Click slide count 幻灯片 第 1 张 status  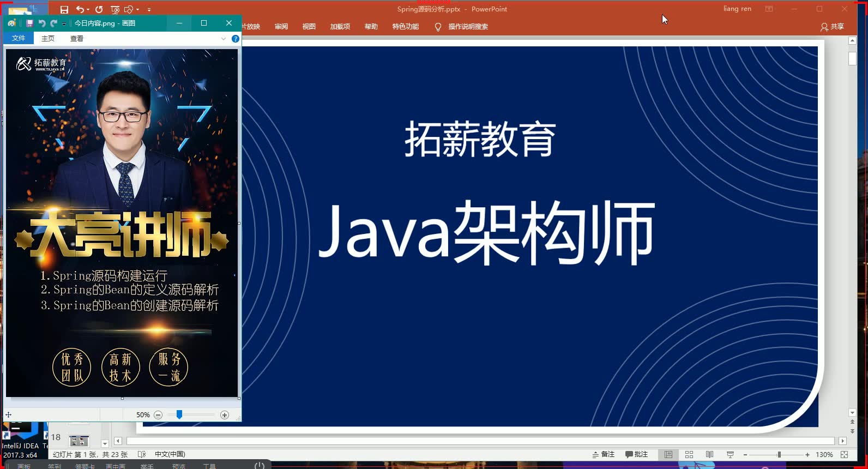click(x=90, y=454)
